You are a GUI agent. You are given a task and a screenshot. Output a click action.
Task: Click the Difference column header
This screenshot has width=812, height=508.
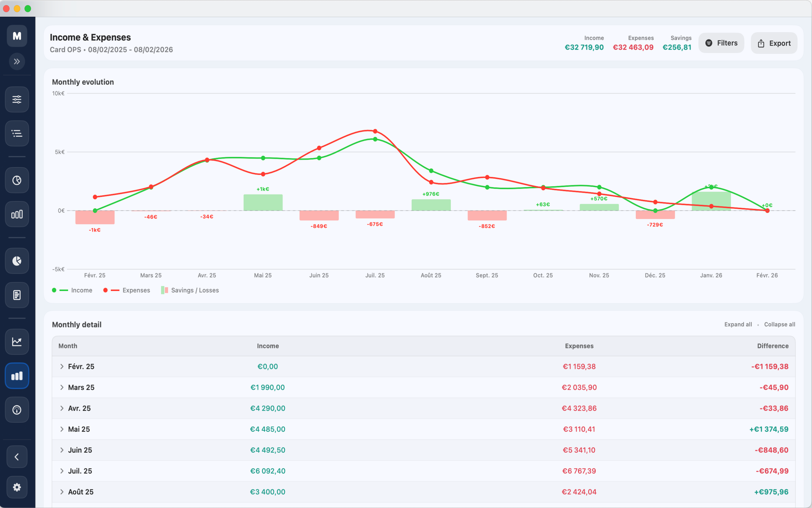(x=773, y=346)
